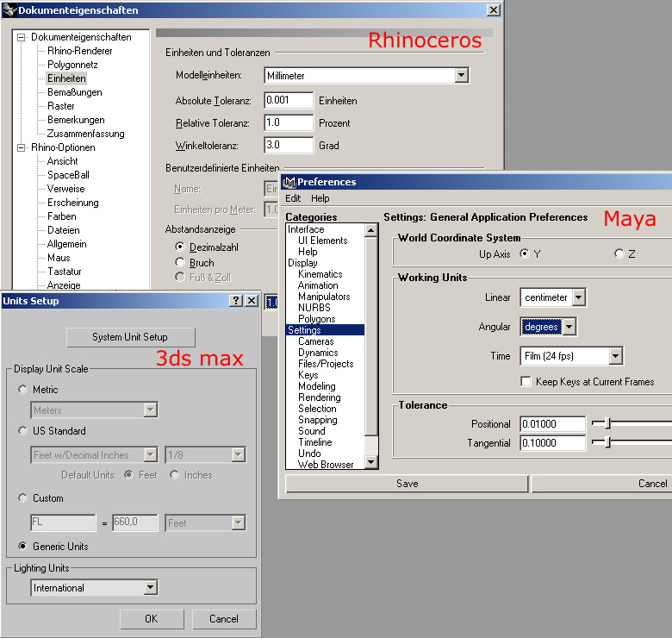Click the Positional 0.01000 input field
This screenshot has width=672, height=638.
pyautogui.click(x=552, y=423)
